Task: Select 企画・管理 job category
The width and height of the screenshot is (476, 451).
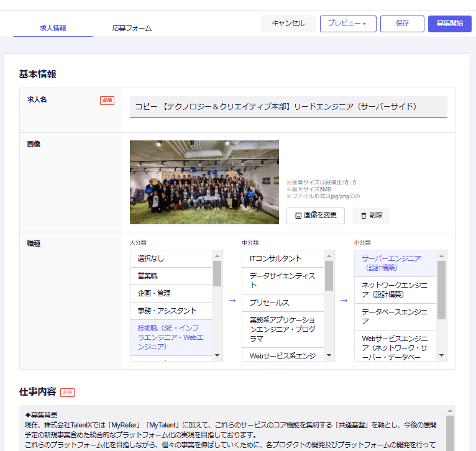Action: 171,293
